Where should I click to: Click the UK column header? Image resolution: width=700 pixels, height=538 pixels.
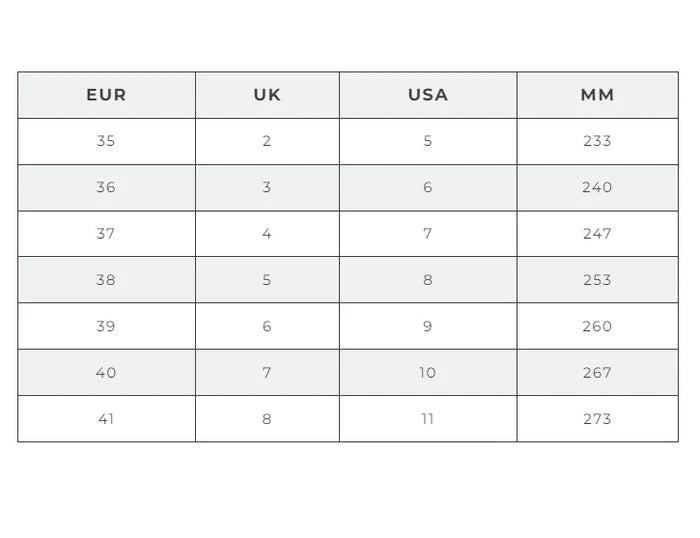[x=267, y=95]
